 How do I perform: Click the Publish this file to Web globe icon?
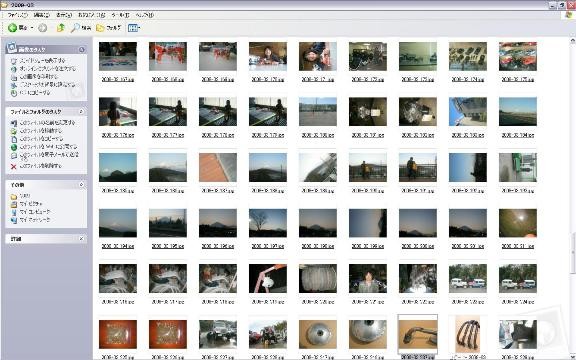(14, 147)
